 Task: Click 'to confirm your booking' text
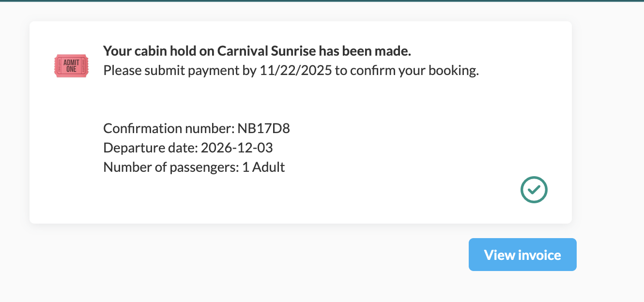(x=407, y=71)
